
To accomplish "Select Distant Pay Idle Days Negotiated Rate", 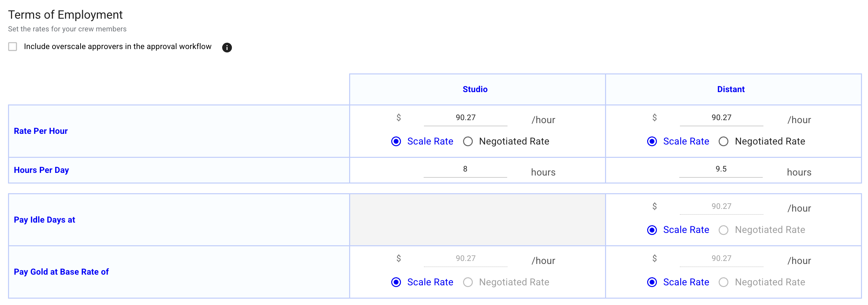I will point(723,230).
